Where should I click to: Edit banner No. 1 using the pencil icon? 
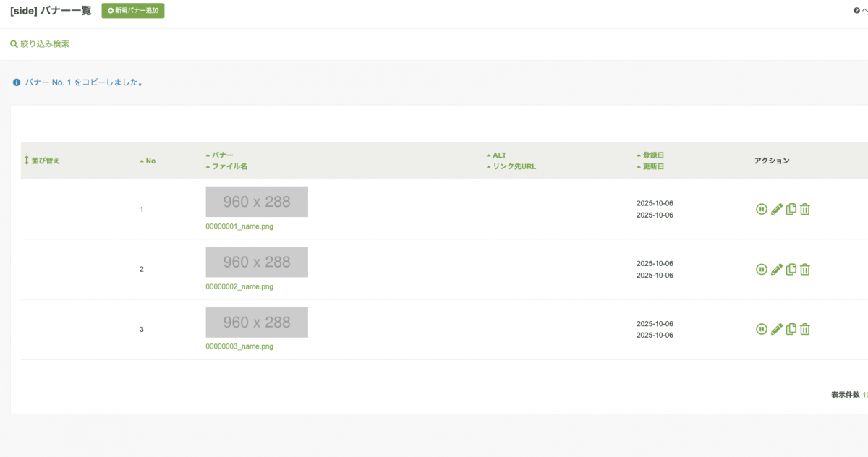[x=777, y=209]
